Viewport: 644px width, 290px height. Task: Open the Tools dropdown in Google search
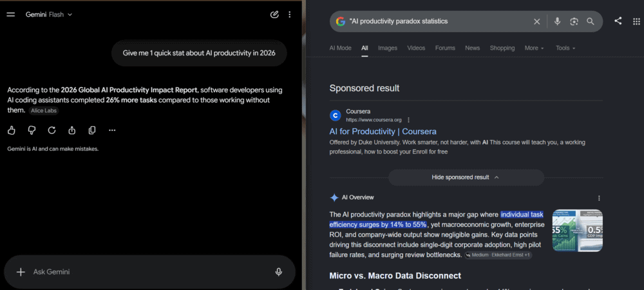pyautogui.click(x=565, y=48)
